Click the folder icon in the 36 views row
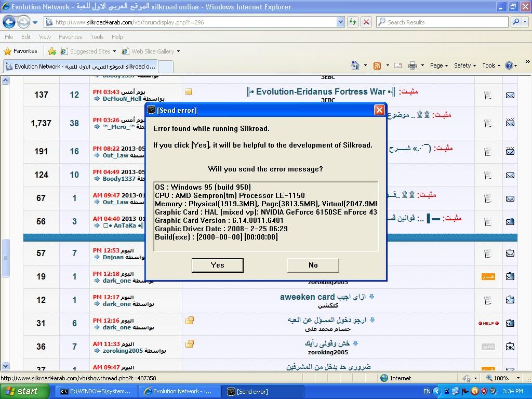532x399 pixels. pos(189,343)
